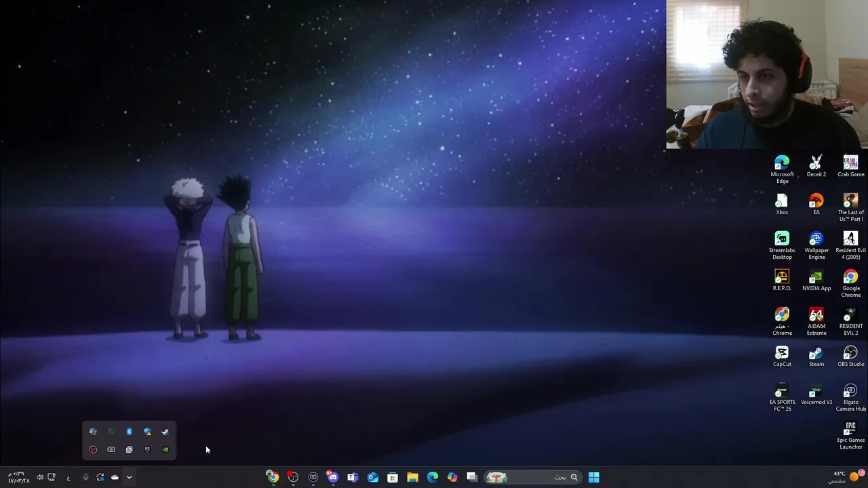Switch input language indicator in tray
The image size is (868, 488).
[x=68, y=477]
